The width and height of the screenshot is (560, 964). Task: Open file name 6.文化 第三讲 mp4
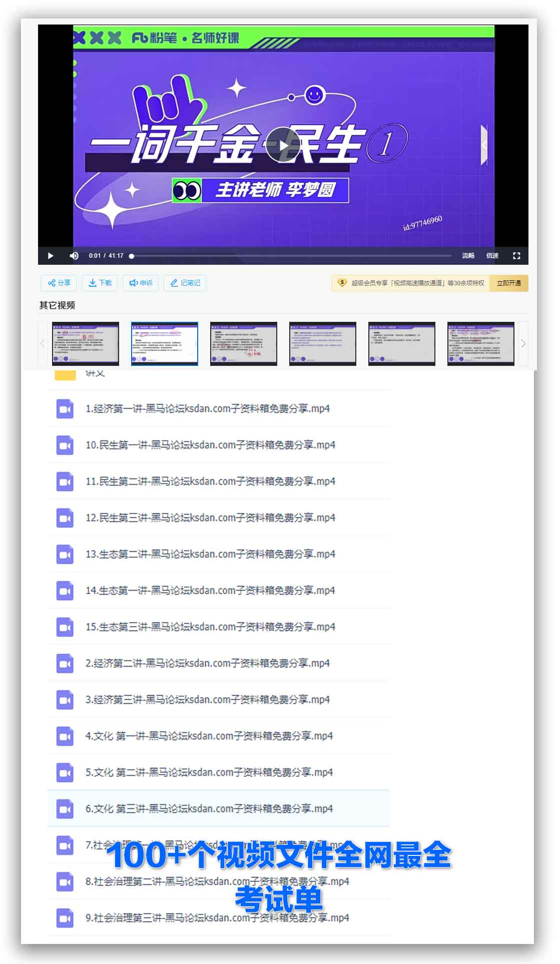pyautogui.click(x=209, y=809)
